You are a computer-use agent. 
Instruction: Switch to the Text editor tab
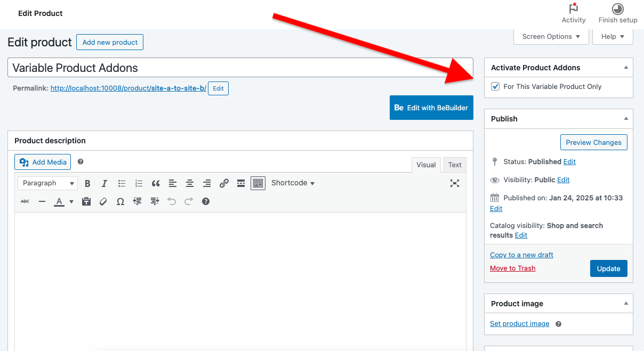tap(455, 165)
